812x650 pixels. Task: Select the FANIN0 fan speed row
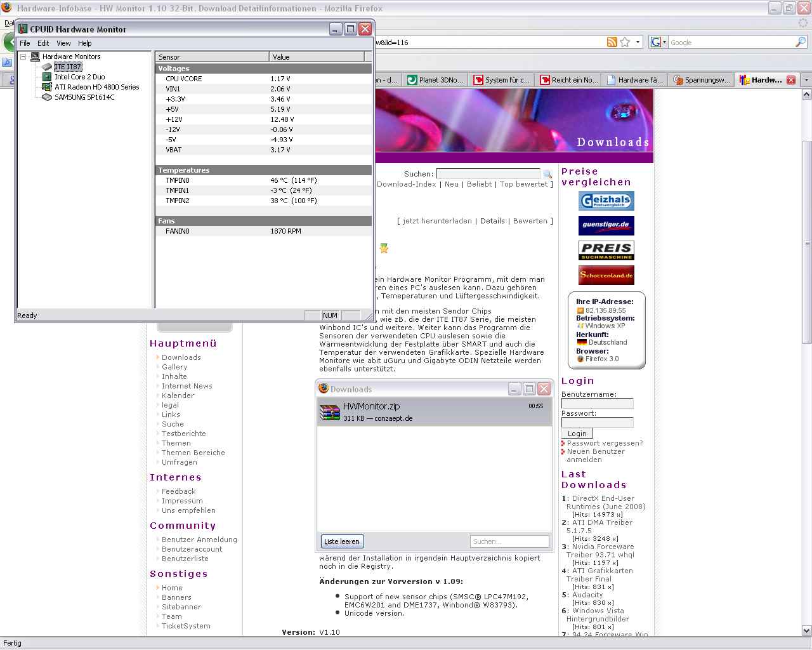click(x=263, y=231)
